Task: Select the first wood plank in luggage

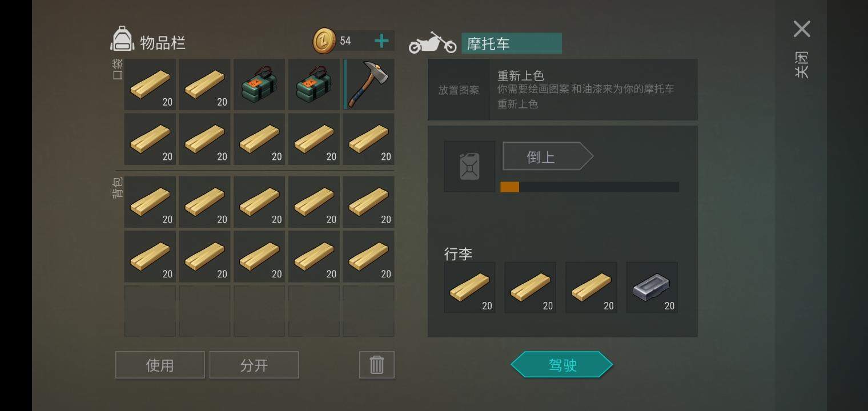Action: [469, 288]
